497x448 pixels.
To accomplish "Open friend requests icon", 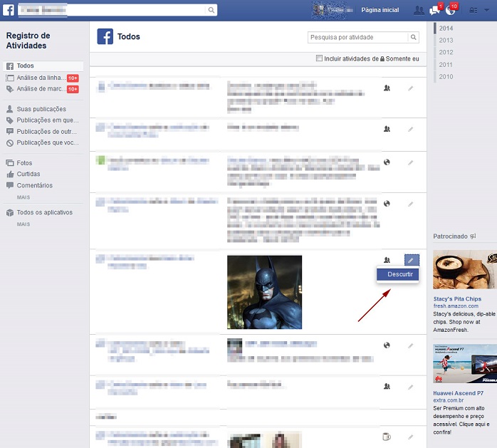I will tap(419, 11).
